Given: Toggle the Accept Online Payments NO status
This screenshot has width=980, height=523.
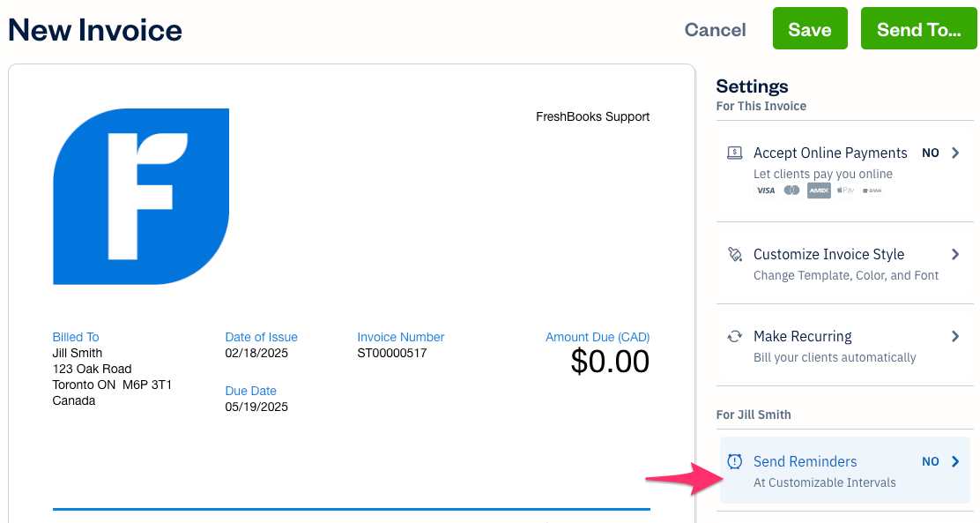Looking at the screenshot, I should [930, 153].
